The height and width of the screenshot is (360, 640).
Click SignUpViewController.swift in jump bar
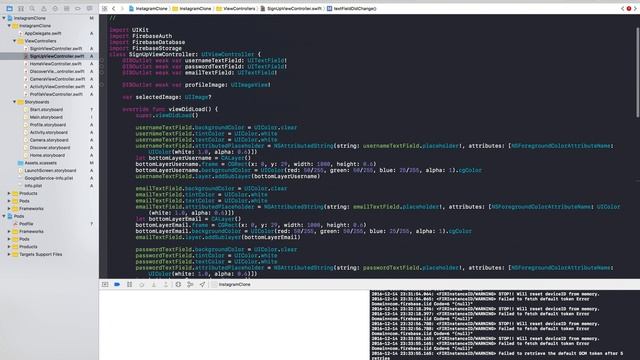click(x=291, y=8)
